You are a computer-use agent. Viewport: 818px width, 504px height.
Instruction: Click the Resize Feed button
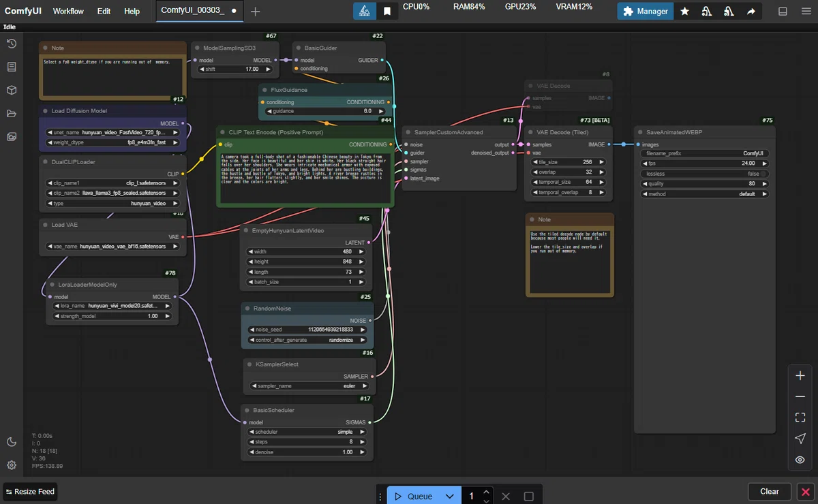(x=31, y=491)
